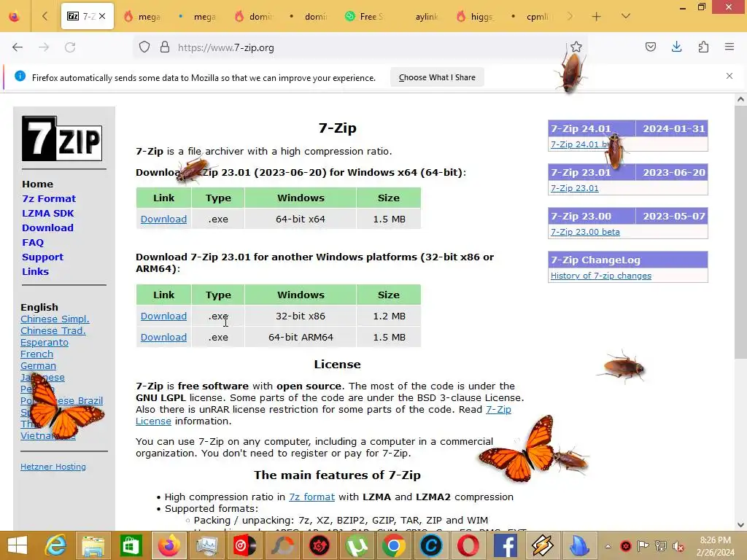This screenshot has height=560, width=747.
Task: Open the 7-Zip 23.00 beta link
Action: pyautogui.click(x=585, y=232)
